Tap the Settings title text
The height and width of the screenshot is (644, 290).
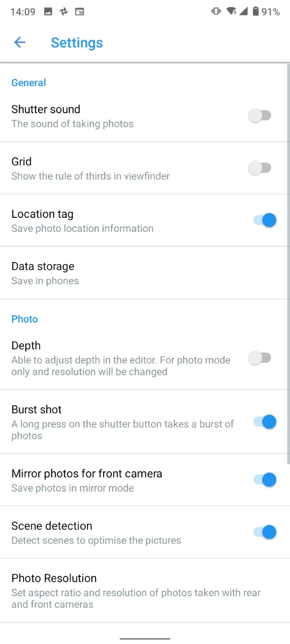click(77, 43)
